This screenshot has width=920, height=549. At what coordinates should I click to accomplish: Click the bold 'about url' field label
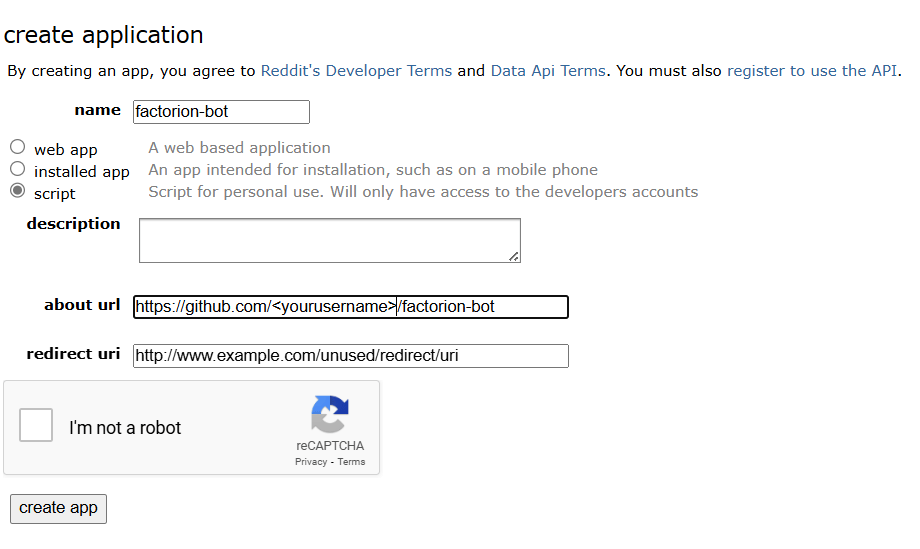(x=82, y=305)
